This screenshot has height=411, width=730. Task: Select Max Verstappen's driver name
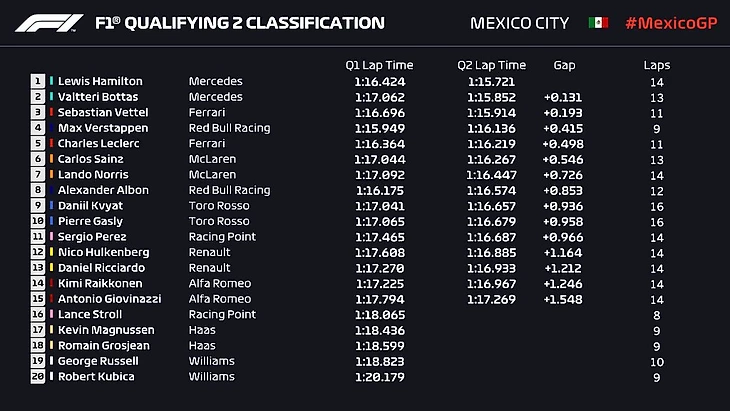[103, 128]
